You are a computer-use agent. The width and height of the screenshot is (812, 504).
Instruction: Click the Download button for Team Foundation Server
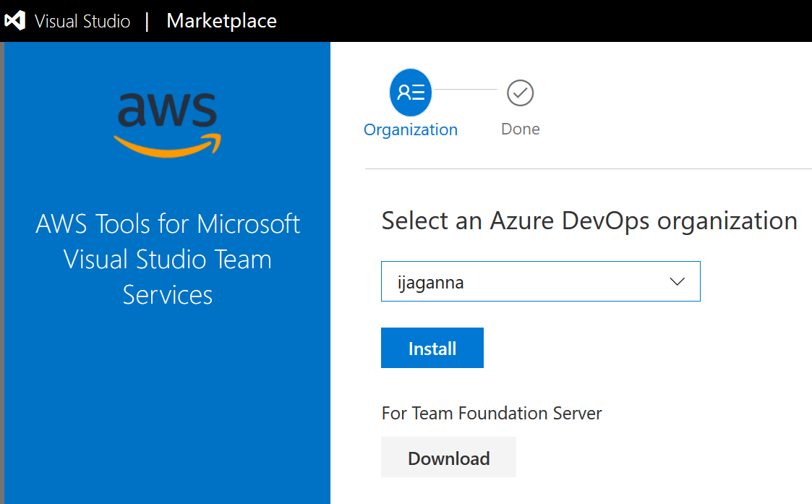(448, 457)
